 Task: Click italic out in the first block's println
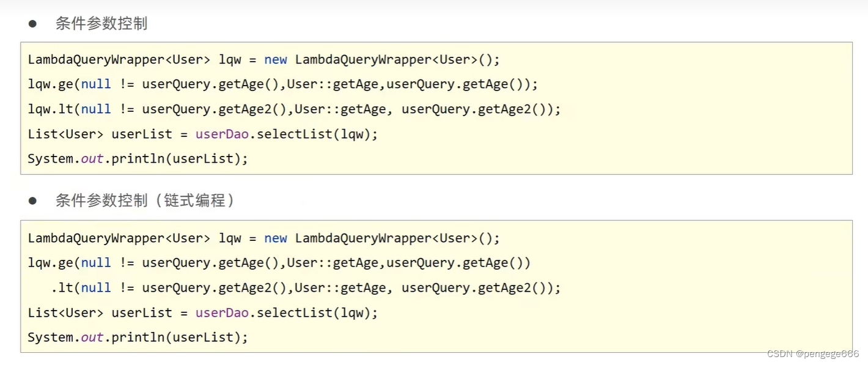point(92,159)
